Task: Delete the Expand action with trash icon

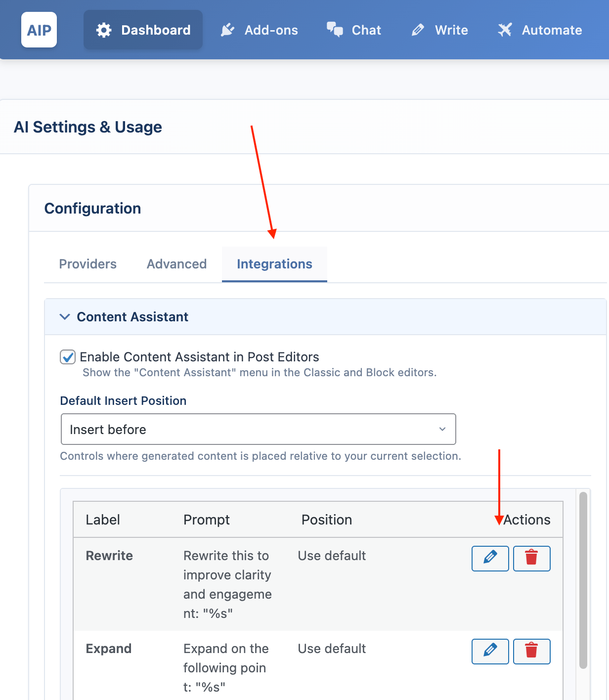Action: click(531, 651)
